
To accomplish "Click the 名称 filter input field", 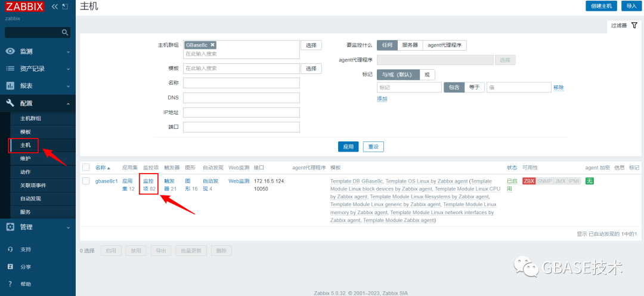I will (241, 83).
